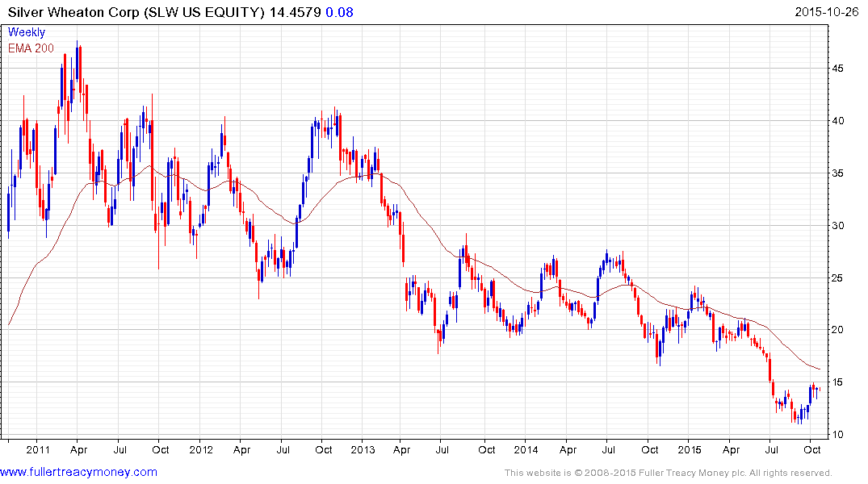Click the EMA 200 legend label

31,48
